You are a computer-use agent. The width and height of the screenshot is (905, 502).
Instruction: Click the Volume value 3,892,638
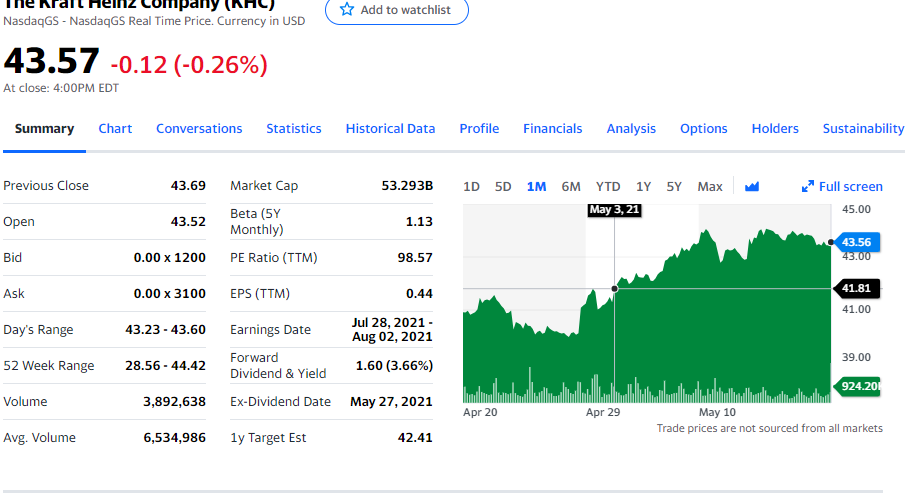pos(174,402)
